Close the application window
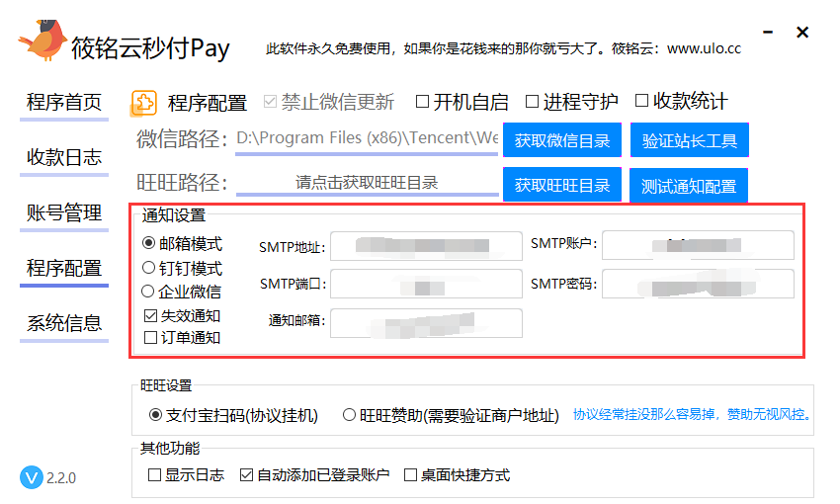 point(802,33)
